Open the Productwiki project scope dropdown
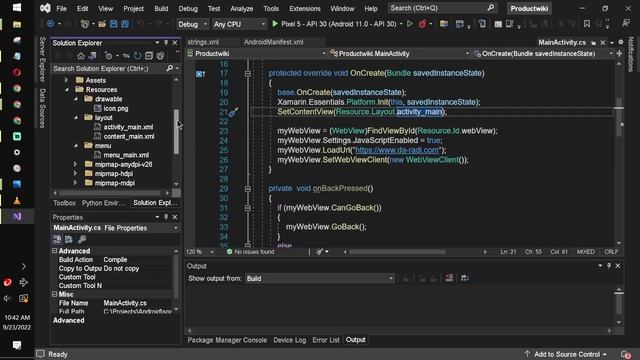Viewport: 640px width, 360px height. point(257,53)
